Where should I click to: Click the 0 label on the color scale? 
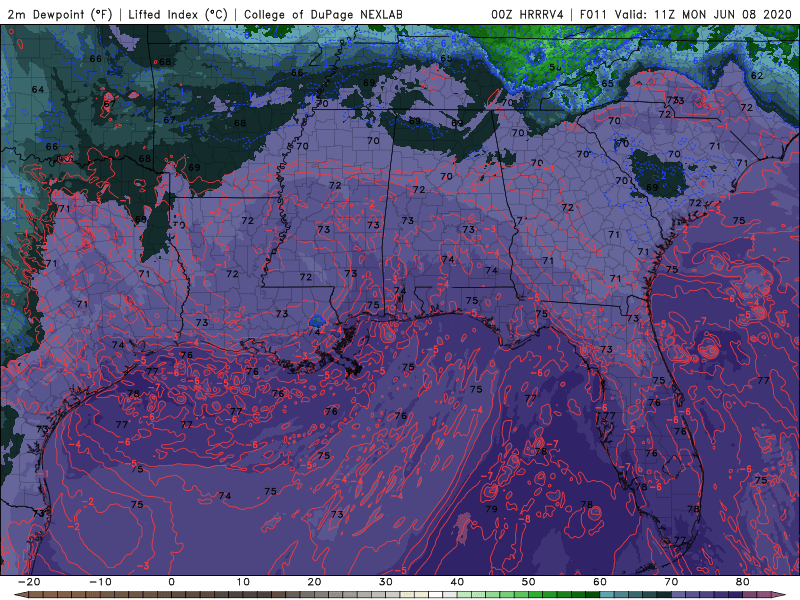click(171, 582)
